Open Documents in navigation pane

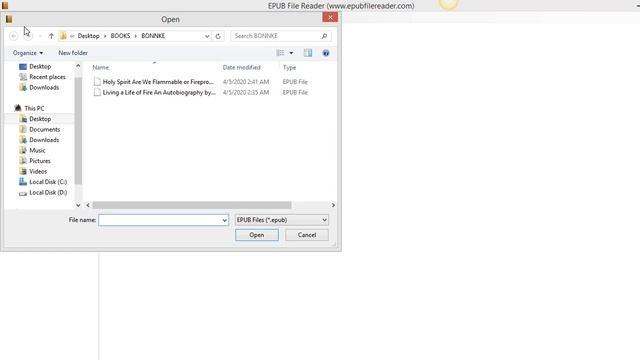[44, 129]
